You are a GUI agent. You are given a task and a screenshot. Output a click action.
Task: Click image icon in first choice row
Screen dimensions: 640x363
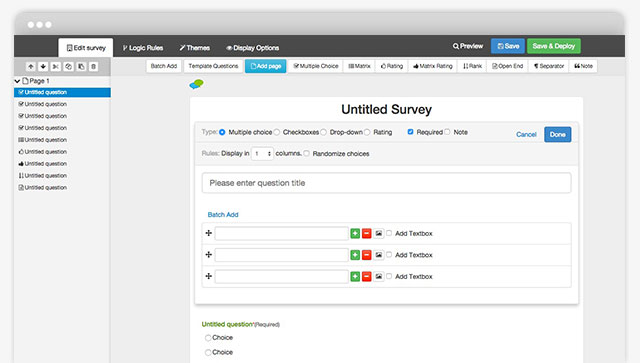(x=379, y=233)
